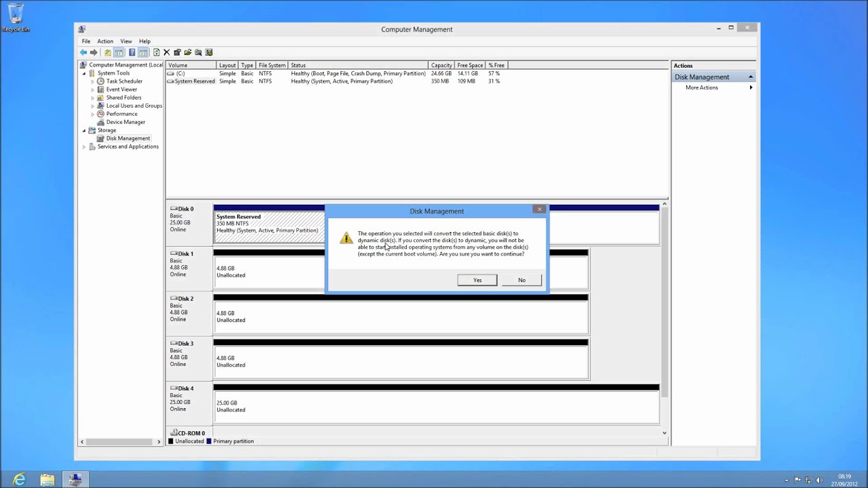This screenshot has width=868, height=488.
Task: Click the Disk 3 label box
Action: (189, 359)
